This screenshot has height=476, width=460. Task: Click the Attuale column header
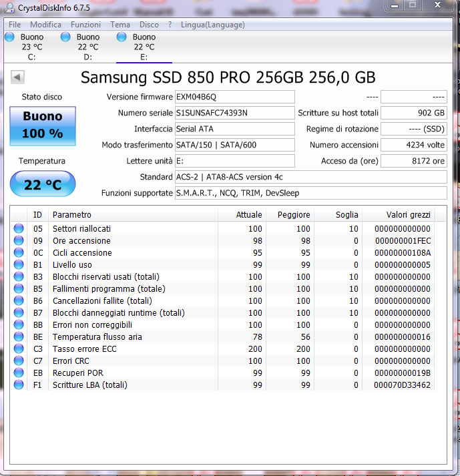pyautogui.click(x=242, y=214)
